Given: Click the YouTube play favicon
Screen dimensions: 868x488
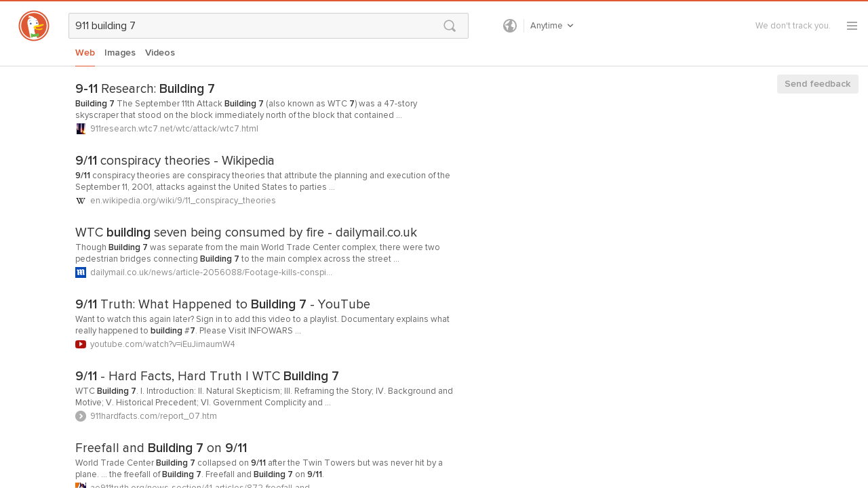Looking at the screenshot, I should click(x=81, y=344).
